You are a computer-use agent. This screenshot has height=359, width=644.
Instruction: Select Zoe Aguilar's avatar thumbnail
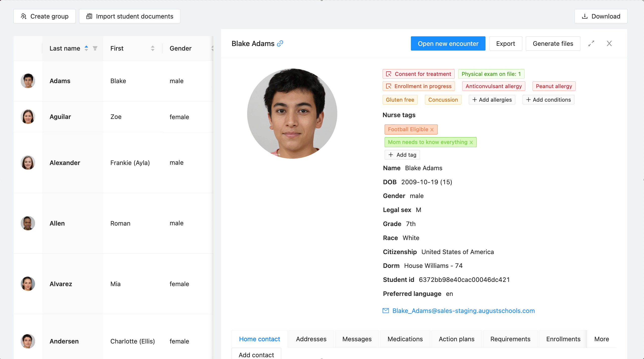pos(28,117)
